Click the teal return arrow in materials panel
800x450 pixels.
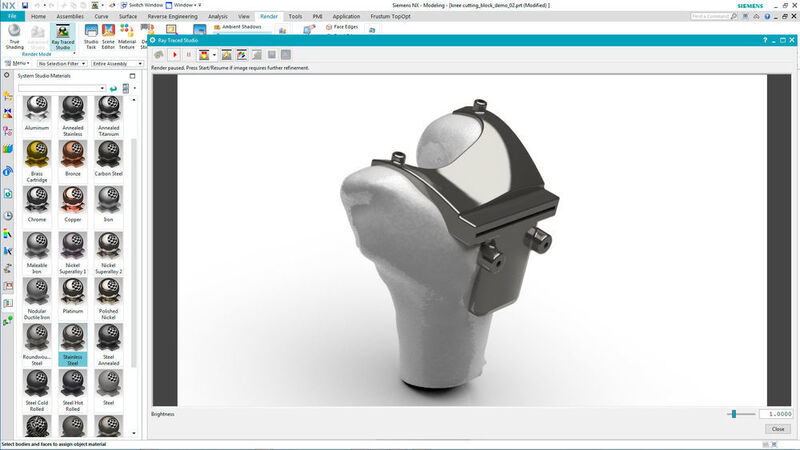113,89
